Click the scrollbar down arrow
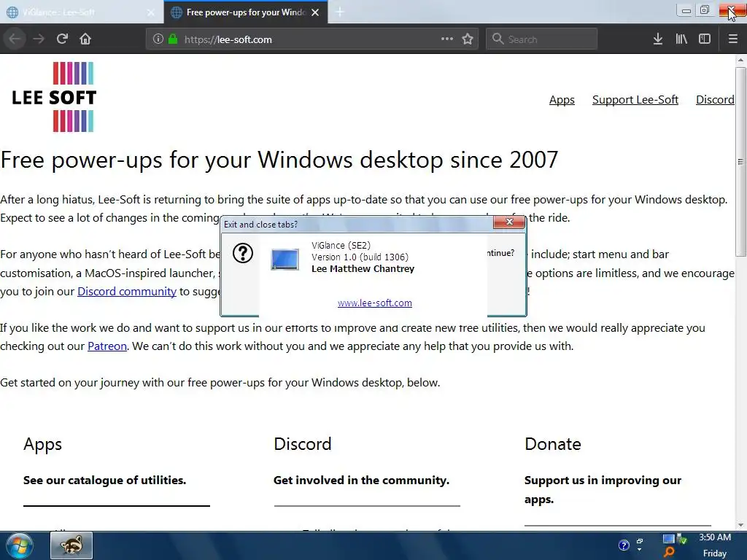The width and height of the screenshot is (747, 560). click(740, 525)
